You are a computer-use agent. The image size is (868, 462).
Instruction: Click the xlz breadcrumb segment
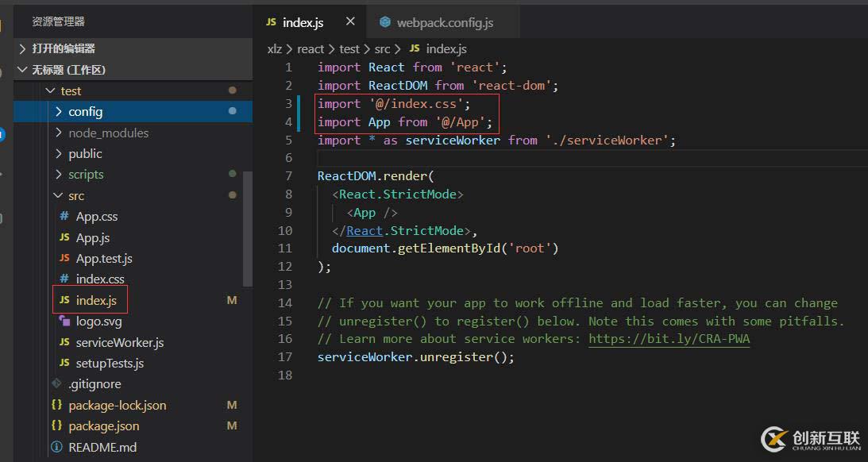[x=275, y=49]
